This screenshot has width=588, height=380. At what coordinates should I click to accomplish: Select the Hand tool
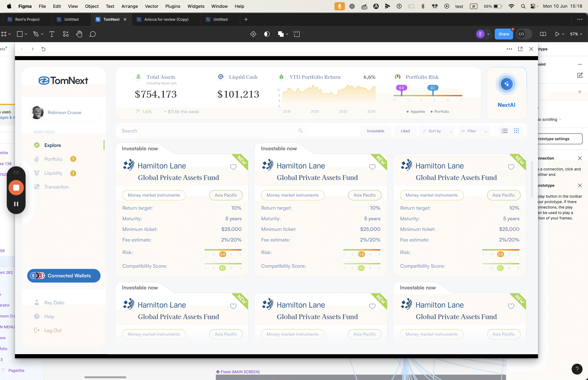coord(79,34)
